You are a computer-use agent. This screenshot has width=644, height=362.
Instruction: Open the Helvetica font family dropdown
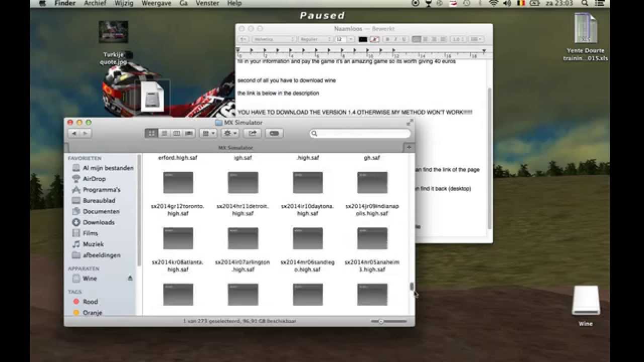tap(274, 39)
